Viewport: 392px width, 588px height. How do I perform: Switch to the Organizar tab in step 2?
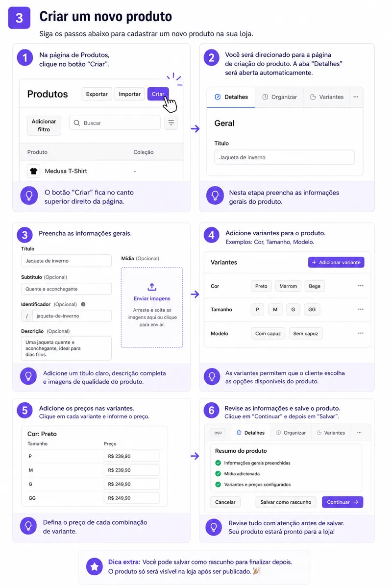point(279,97)
